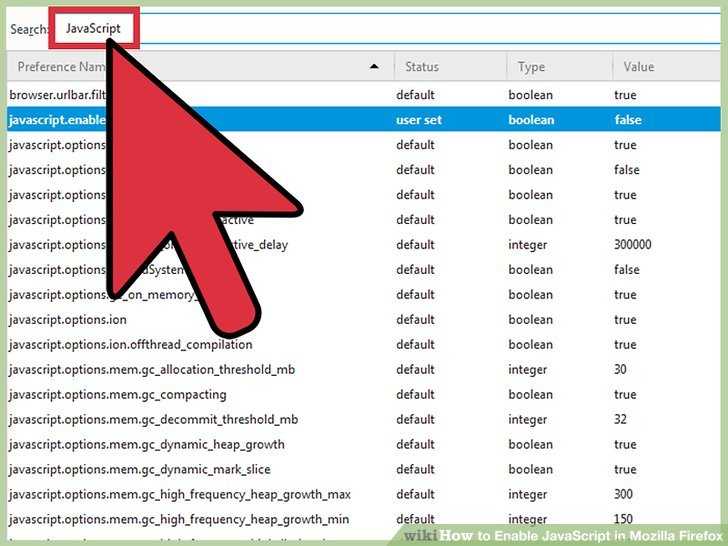Image resolution: width=728 pixels, height=546 pixels.
Task: Click the 300000 value cell
Action: coord(632,245)
